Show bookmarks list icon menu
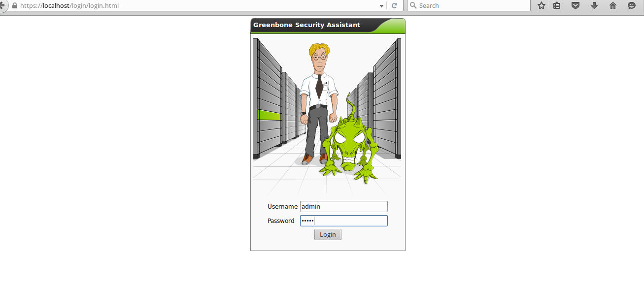Viewport: 644px width, 284px height. click(557, 5)
